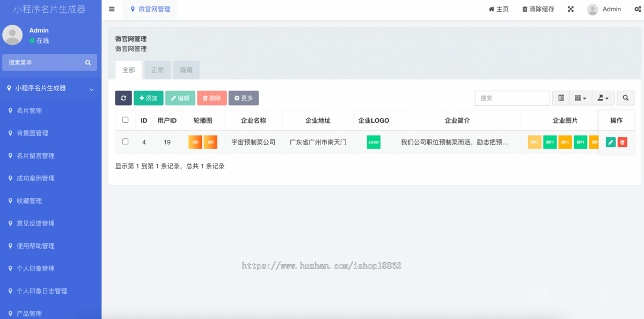Click inside the 搜索 search input field
Image resolution: width=644 pixels, height=319 pixels.
511,98
